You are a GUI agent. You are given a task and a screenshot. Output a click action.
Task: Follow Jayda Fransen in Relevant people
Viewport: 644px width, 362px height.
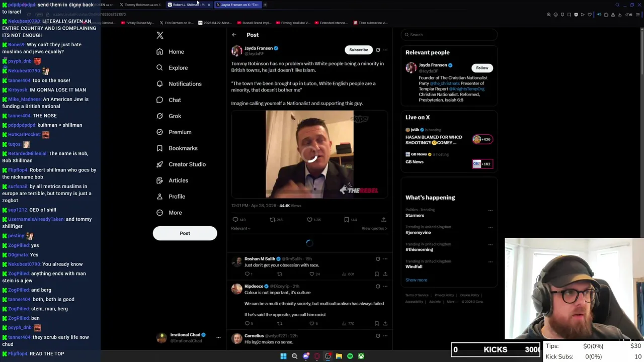(482, 68)
